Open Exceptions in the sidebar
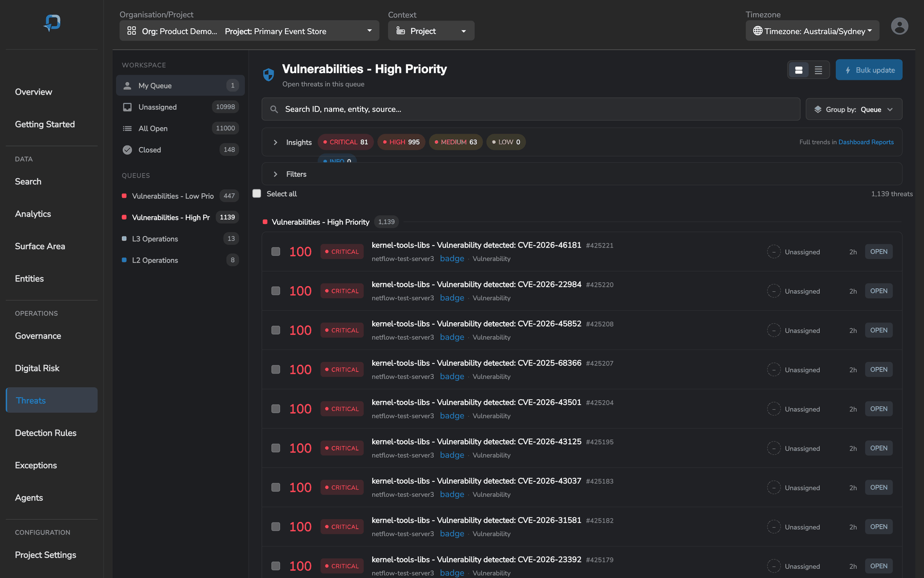This screenshot has height=578, width=924. coord(36,465)
